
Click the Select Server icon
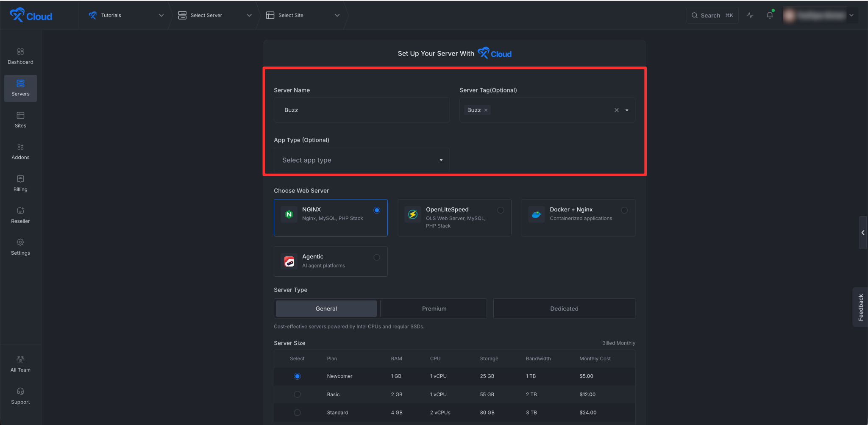point(182,15)
